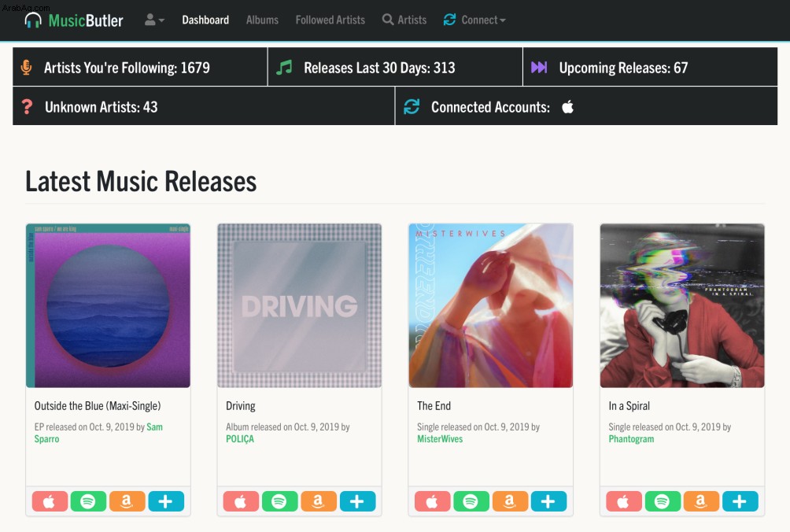The image size is (790, 532).
Task: Click the fast-forward icon by Upcoming Releases
Action: click(539, 67)
